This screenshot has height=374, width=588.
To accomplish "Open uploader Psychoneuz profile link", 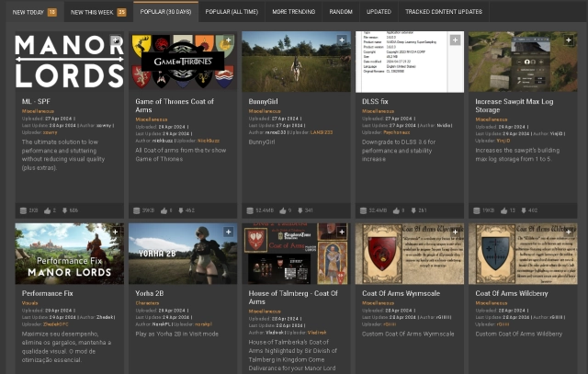I will pyautogui.click(x=396, y=132).
